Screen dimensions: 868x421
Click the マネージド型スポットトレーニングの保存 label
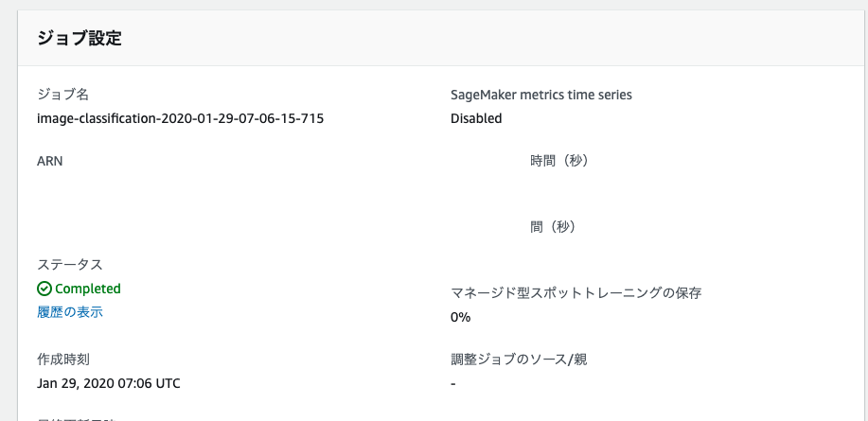[576, 292]
